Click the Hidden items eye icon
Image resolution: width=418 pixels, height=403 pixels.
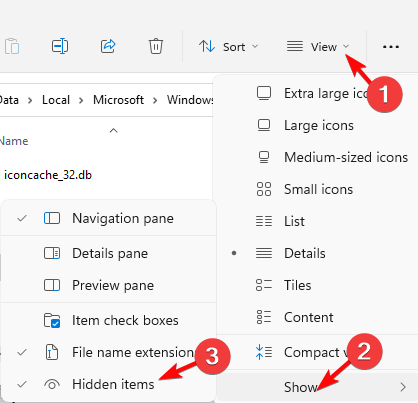[x=52, y=384]
